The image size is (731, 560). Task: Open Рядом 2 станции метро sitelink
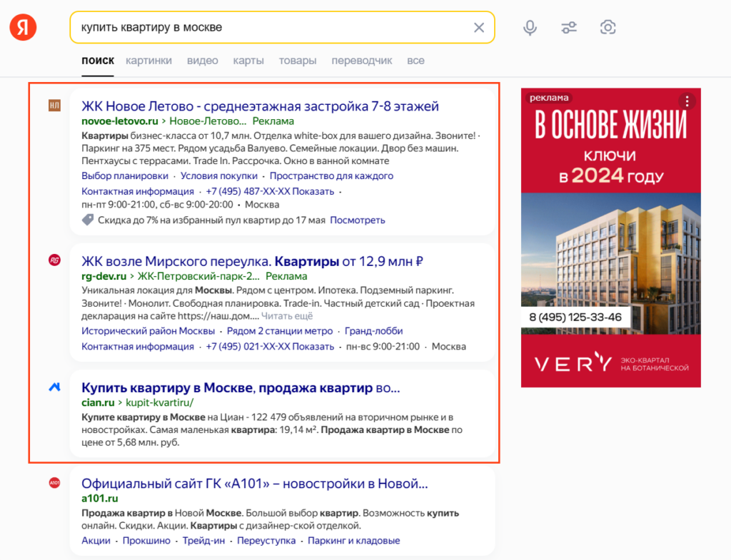click(280, 331)
